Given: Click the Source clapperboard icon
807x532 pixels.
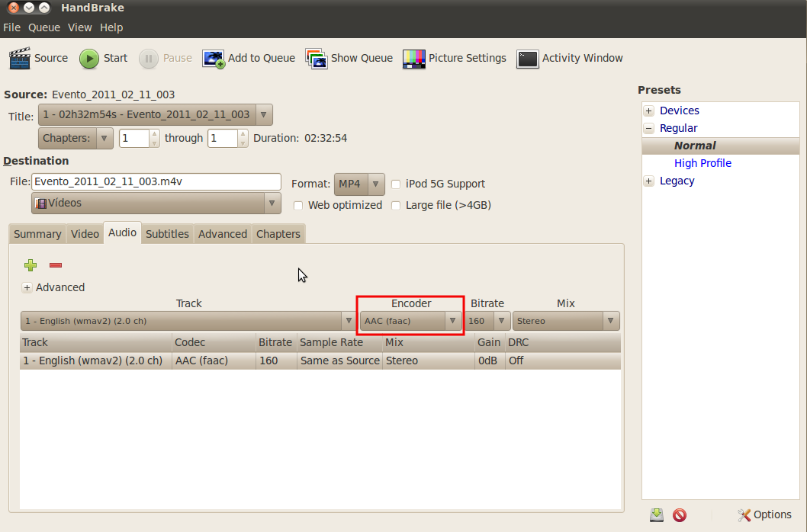Looking at the screenshot, I should pos(20,59).
